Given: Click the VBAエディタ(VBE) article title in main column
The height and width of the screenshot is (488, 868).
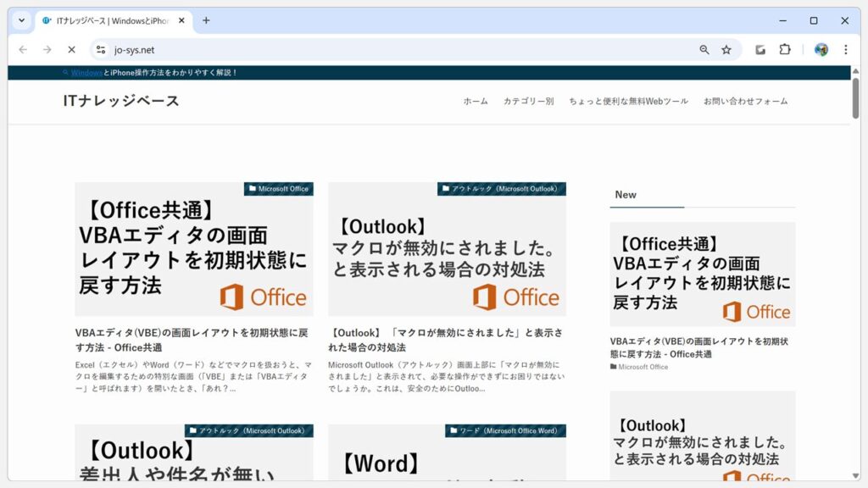Looking at the screenshot, I should tap(192, 340).
